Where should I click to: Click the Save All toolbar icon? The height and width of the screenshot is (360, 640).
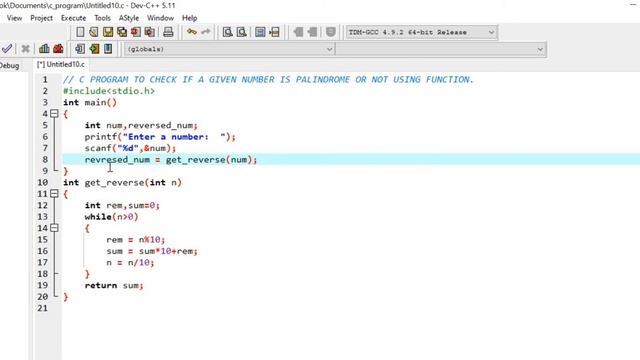click(122, 32)
